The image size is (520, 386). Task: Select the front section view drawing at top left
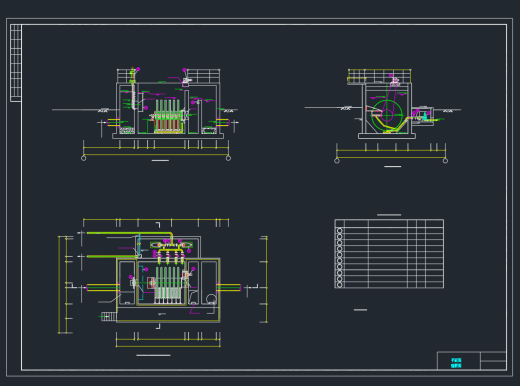145,114
